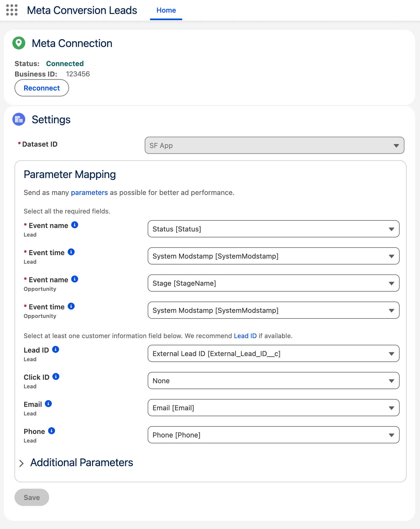This screenshot has width=420, height=529.
Task: Switch to the Home tab
Action: coord(166,10)
